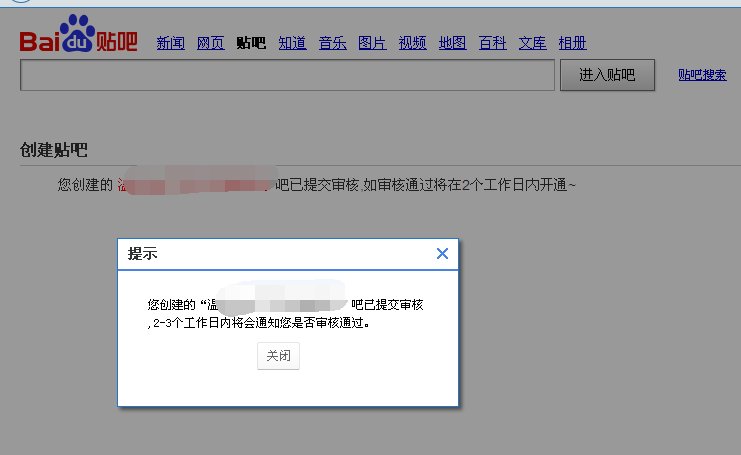Open the 网页 link
The width and height of the screenshot is (741, 455).
211,43
